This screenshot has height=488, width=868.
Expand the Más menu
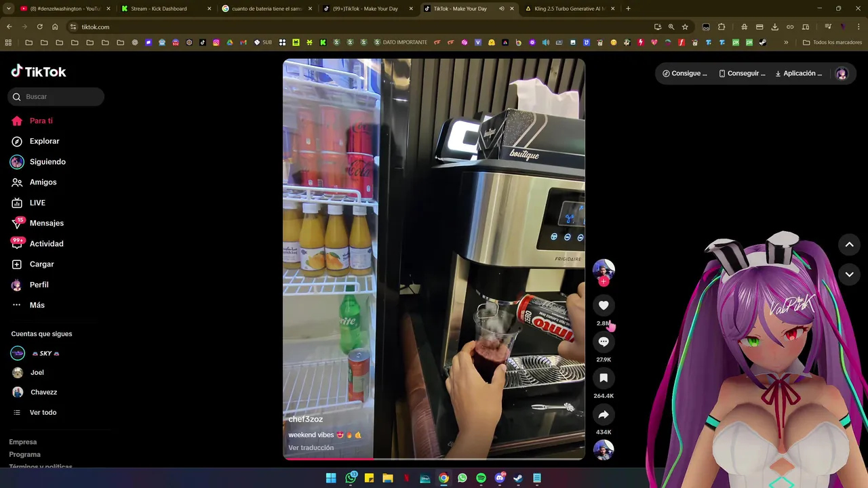(37, 305)
